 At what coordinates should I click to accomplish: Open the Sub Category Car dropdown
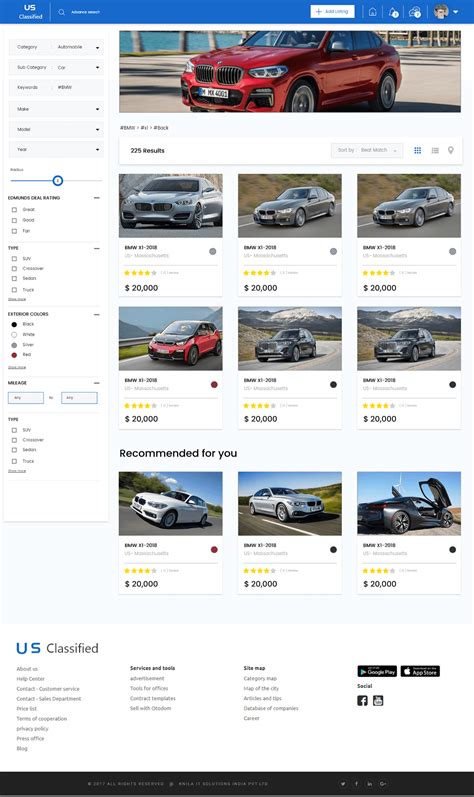56,67
